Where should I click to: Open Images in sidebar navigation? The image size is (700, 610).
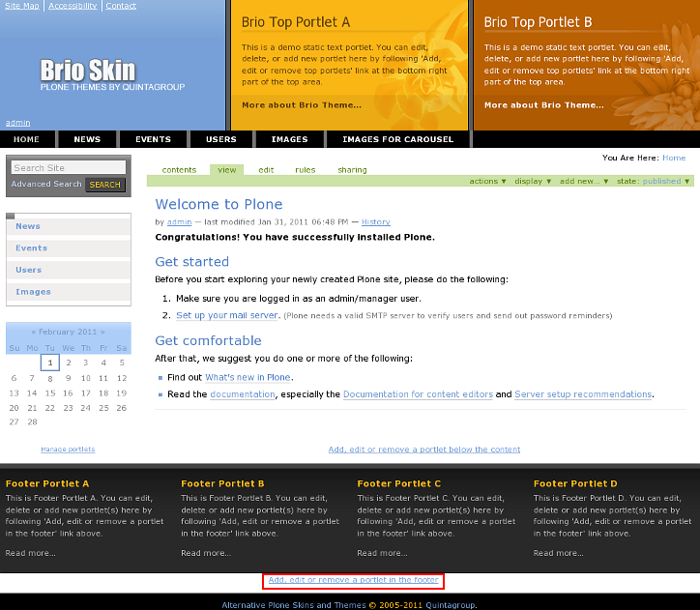(69, 292)
